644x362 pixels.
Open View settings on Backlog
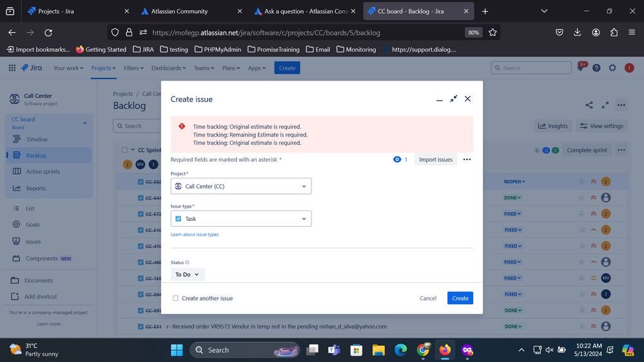pyautogui.click(x=601, y=126)
